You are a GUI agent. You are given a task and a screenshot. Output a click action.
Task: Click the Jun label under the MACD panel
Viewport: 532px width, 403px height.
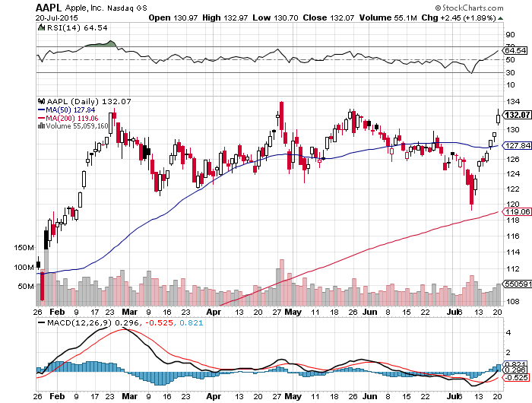coord(369,396)
